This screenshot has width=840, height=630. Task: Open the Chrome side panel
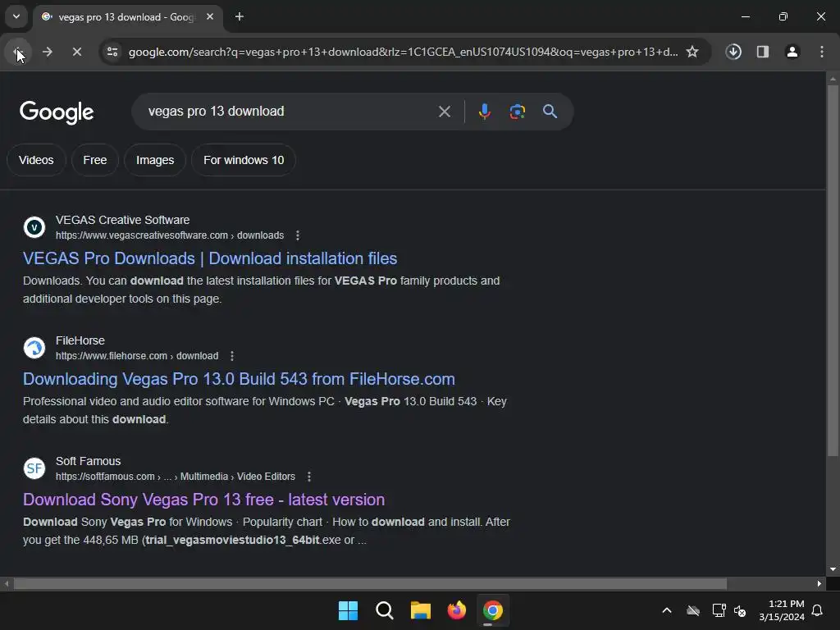point(763,52)
